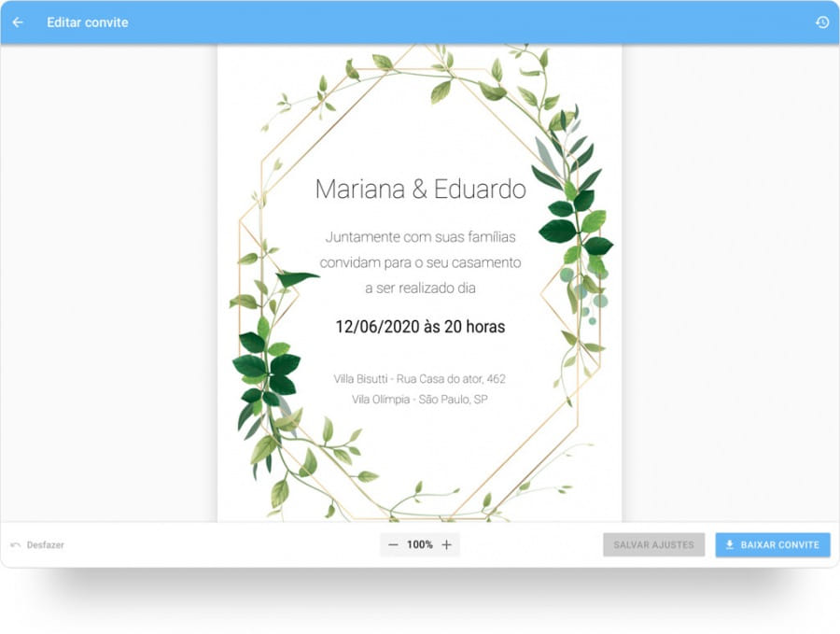Click the 12/06/2020 às 20 horas text
This screenshot has height=634, width=840.
[419, 327]
